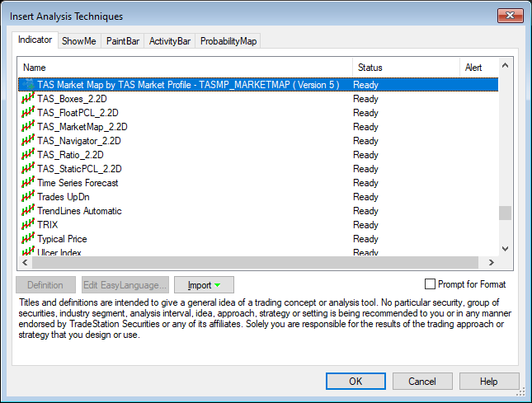Click the TRIX indicator icon
The image size is (532, 403).
click(x=28, y=224)
